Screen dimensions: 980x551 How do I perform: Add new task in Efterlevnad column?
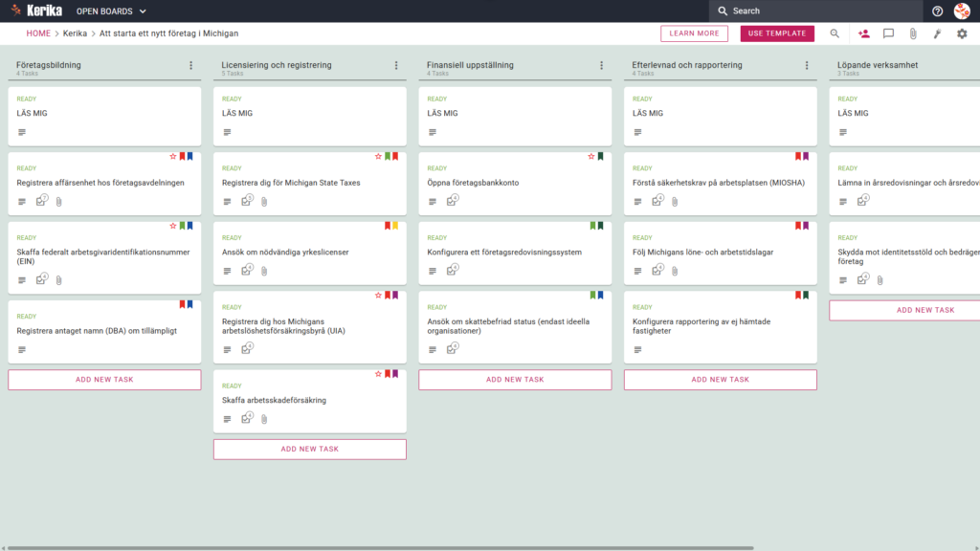click(720, 380)
